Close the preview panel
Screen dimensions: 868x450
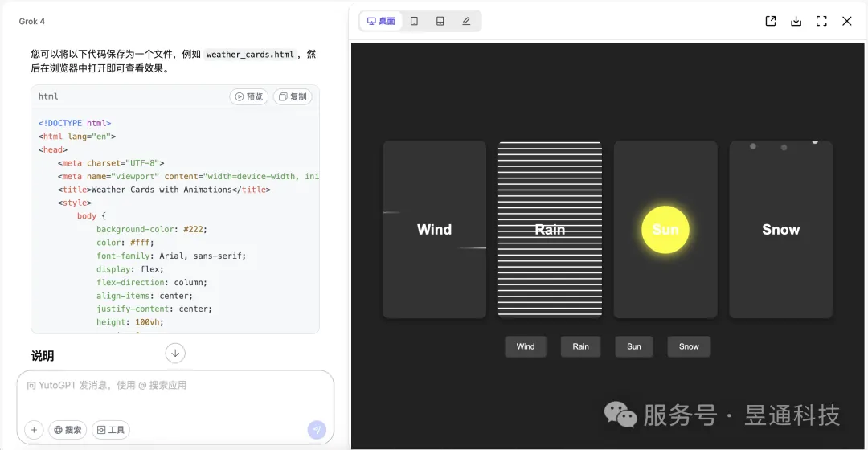847,21
